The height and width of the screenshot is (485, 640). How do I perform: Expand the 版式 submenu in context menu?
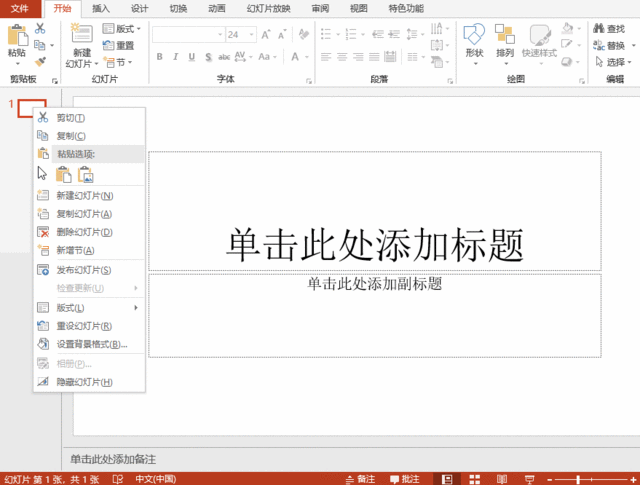coord(86,308)
